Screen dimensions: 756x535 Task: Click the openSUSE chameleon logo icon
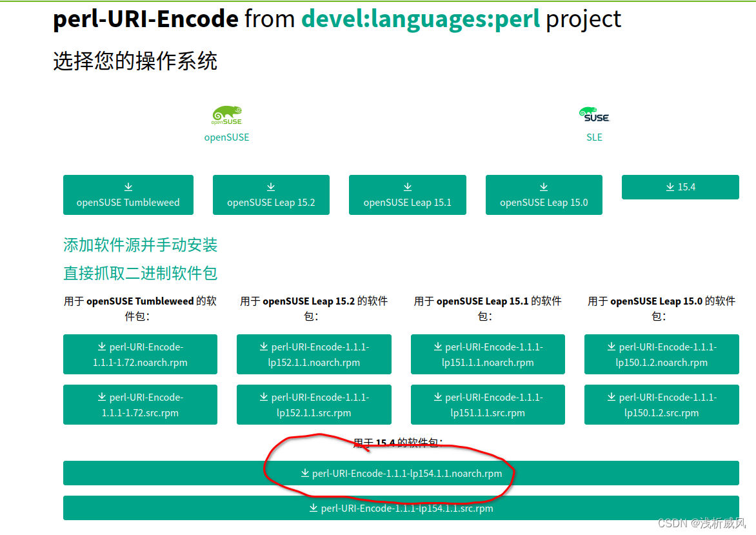pyautogui.click(x=227, y=116)
